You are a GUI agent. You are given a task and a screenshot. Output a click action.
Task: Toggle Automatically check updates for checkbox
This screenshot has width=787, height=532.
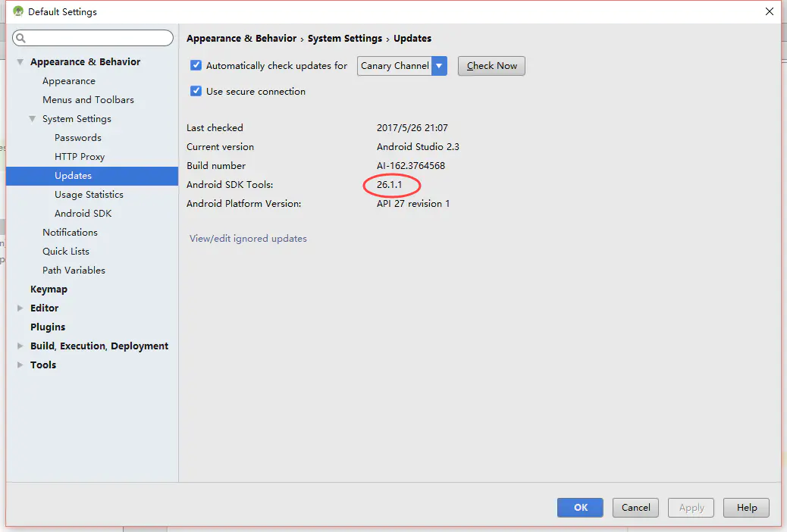click(196, 65)
